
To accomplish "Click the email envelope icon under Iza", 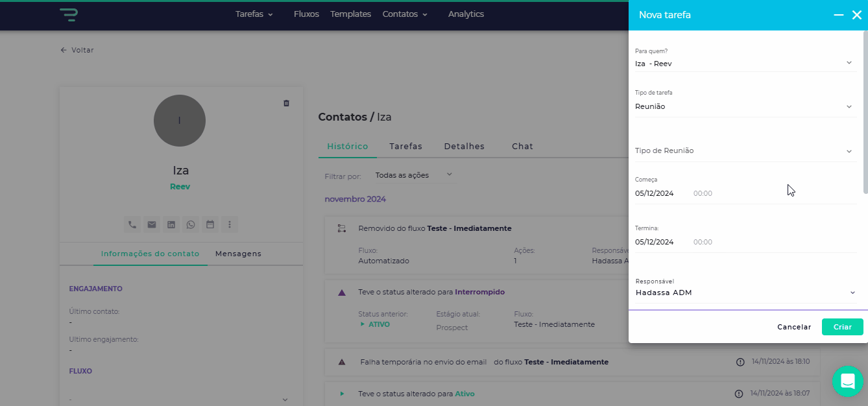I will (x=152, y=224).
